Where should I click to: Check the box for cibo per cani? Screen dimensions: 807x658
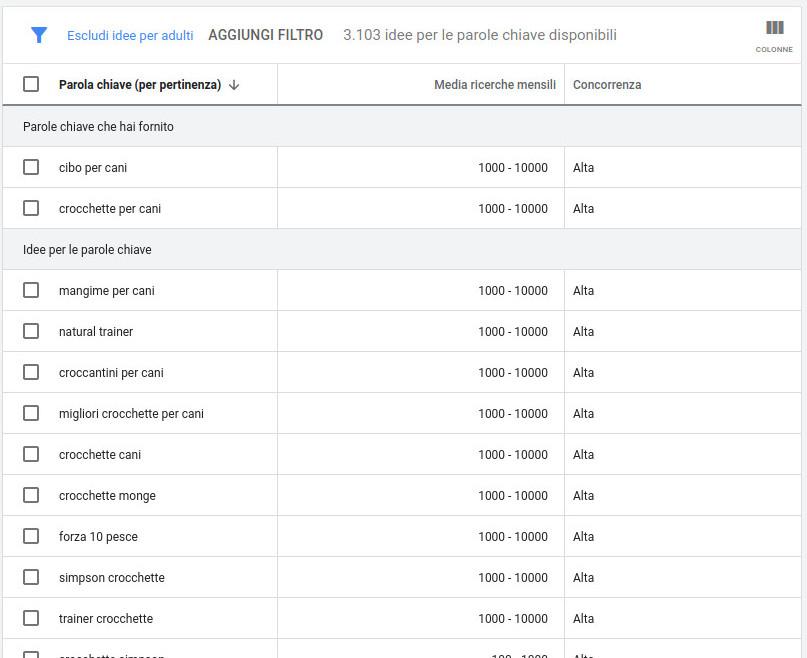(31, 167)
